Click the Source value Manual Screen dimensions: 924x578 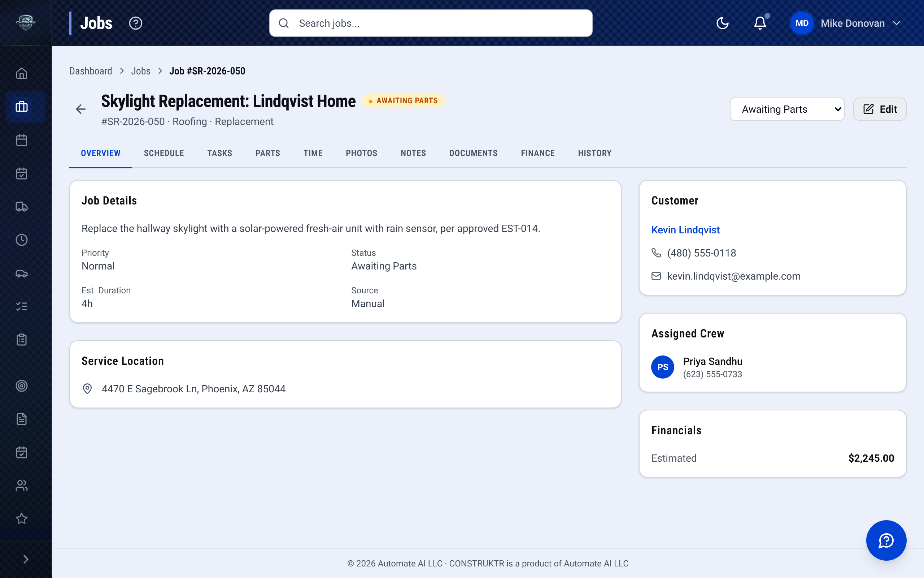[x=368, y=303]
